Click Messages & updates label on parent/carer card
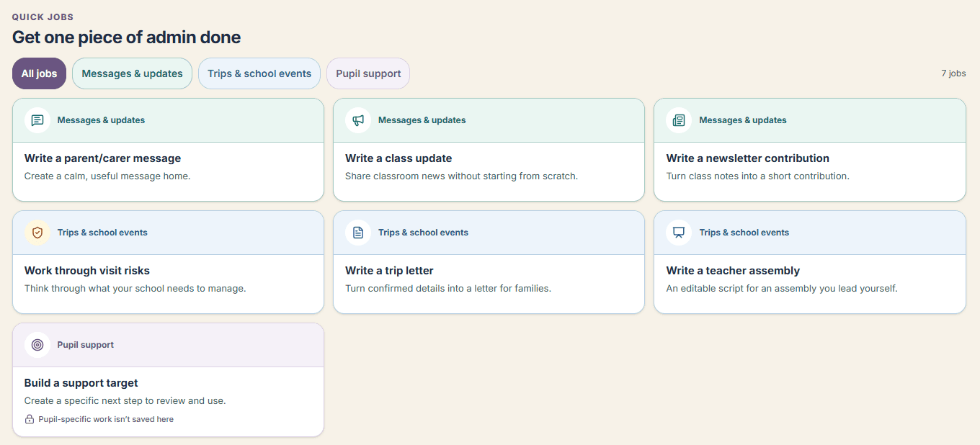 [101, 120]
